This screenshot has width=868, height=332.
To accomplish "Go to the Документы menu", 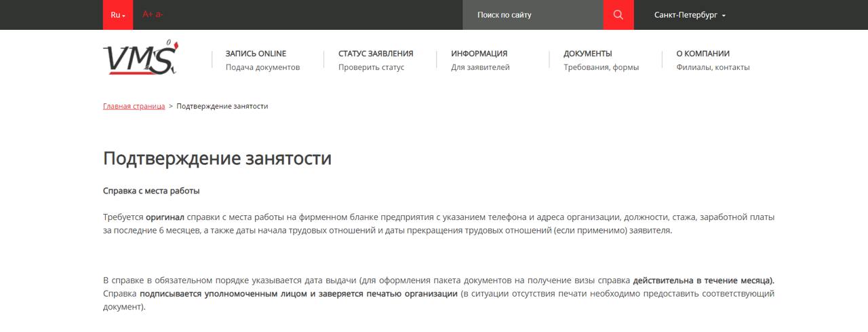I will [x=587, y=54].
